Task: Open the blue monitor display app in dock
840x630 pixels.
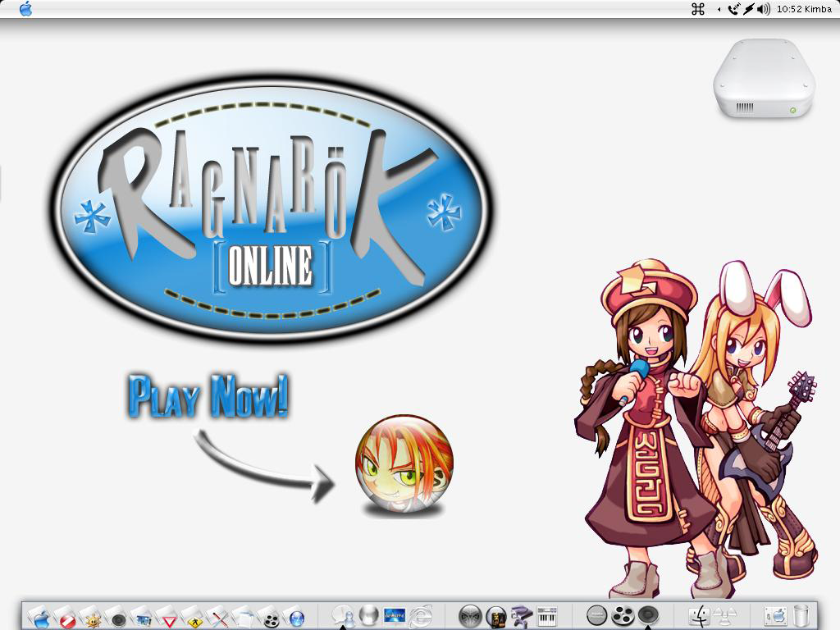Action: click(x=395, y=616)
